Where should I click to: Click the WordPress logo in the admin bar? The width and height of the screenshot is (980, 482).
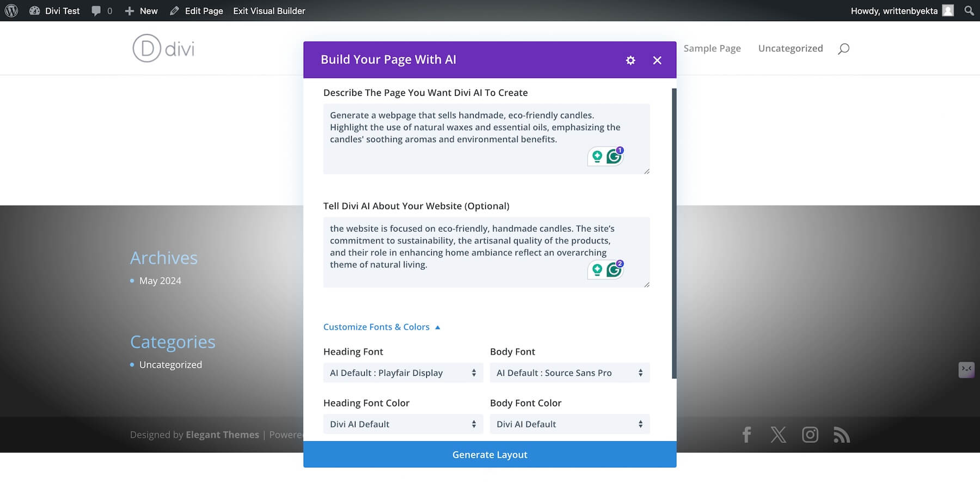(11, 10)
